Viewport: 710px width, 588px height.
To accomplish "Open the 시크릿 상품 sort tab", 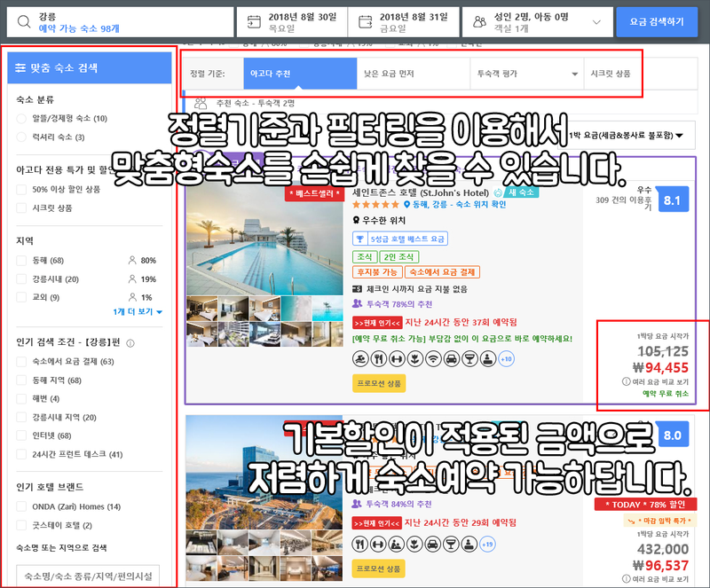I will point(641,74).
